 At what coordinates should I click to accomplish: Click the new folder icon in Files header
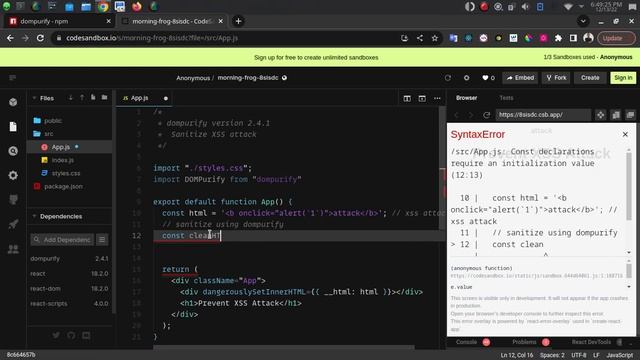[x=104, y=98]
